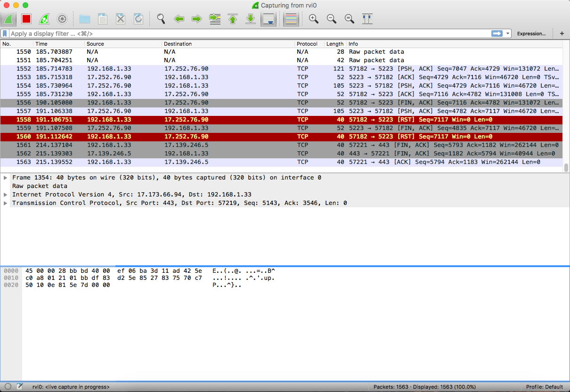This screenshot has width=570, height=392.
Task: Select red RST packet 1558
Action: pos(281,120)
